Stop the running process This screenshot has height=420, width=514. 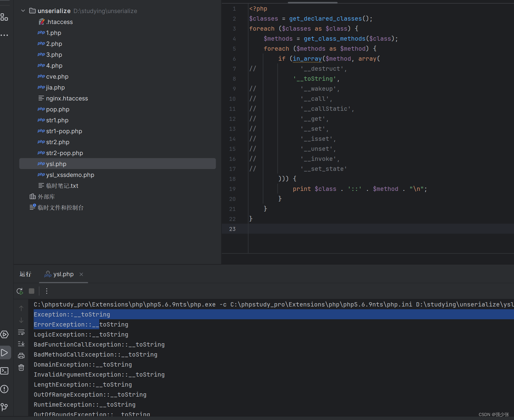pyautogui.click(x=32, y=291)
